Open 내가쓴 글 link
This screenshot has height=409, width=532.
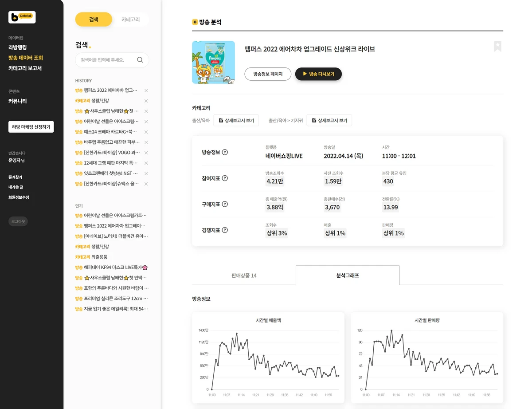pos(16,187)
